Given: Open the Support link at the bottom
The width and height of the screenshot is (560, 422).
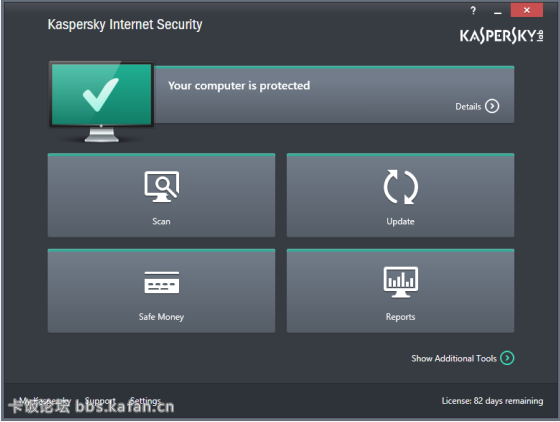Looking at the screenshot, I should click(x=100, y=401).
